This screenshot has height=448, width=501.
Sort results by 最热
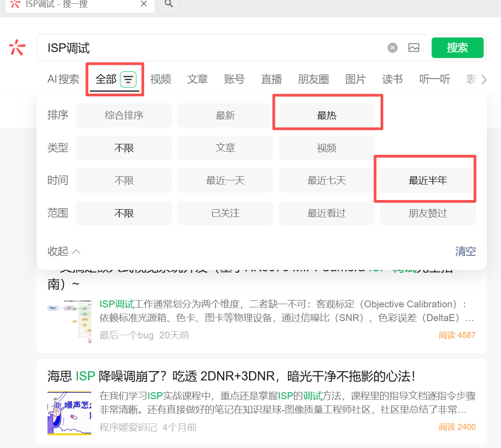click(327, 115)
